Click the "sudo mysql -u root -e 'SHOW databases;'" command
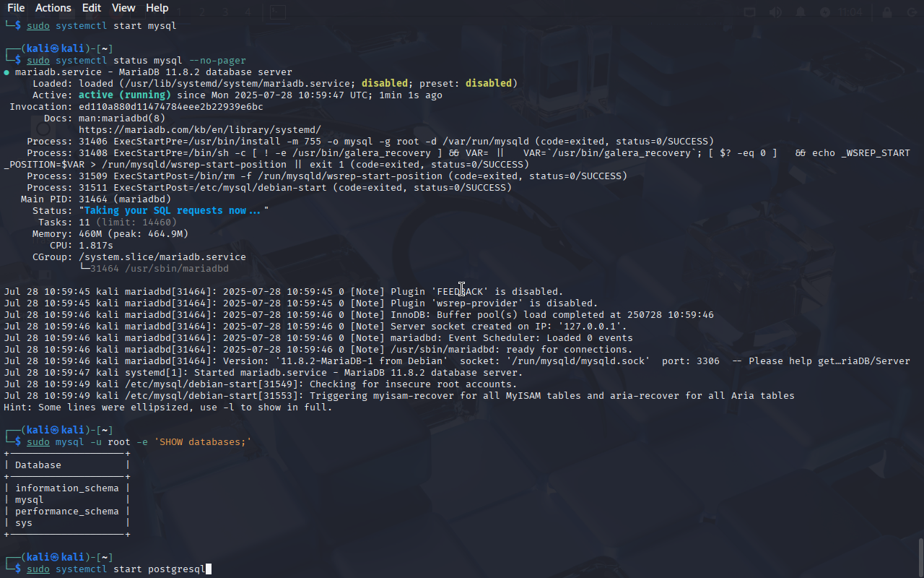 (139, 442)
